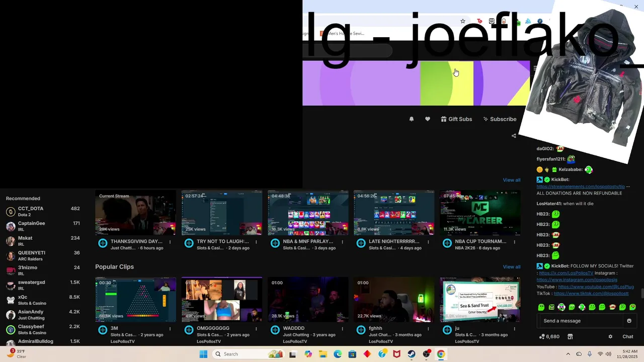
Task: Click channel avatar beside NBA CUP TOURNAMENT title
Action: pos(447,243)
